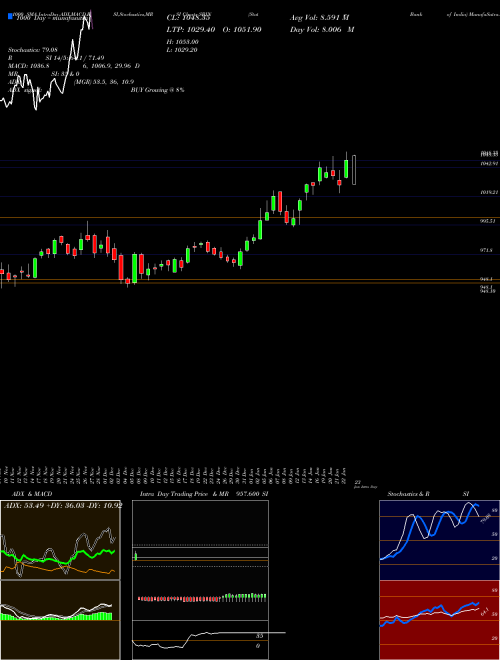Click the 'O: 1051.90' open price text
Image resolution: width=500 pixels, height=660 pixels.
[x=242, y=29]
